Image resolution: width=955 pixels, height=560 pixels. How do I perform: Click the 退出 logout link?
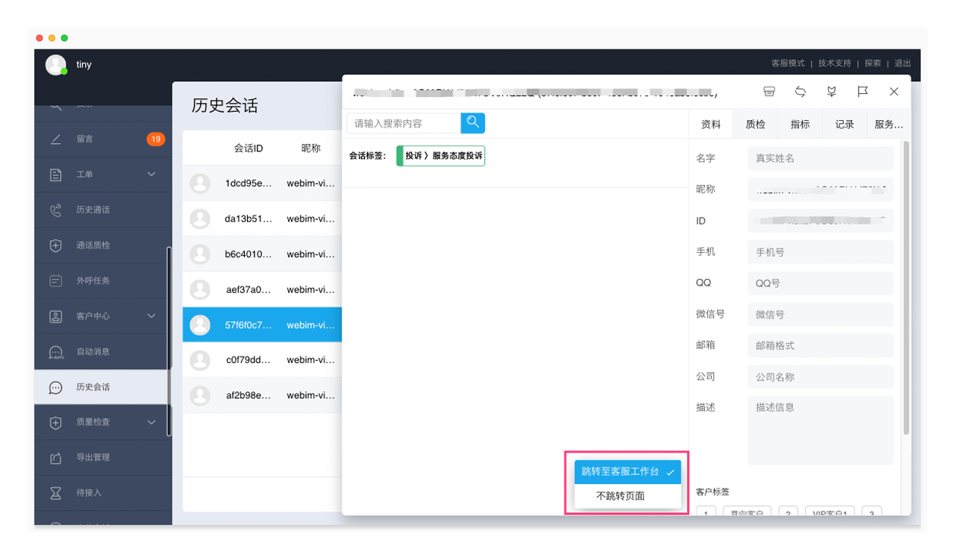pos(902,63)
